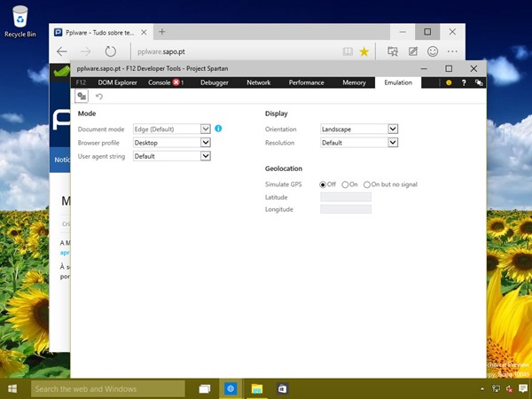
Task: Switch to the DOM Explorer tab
Action: 117,82
